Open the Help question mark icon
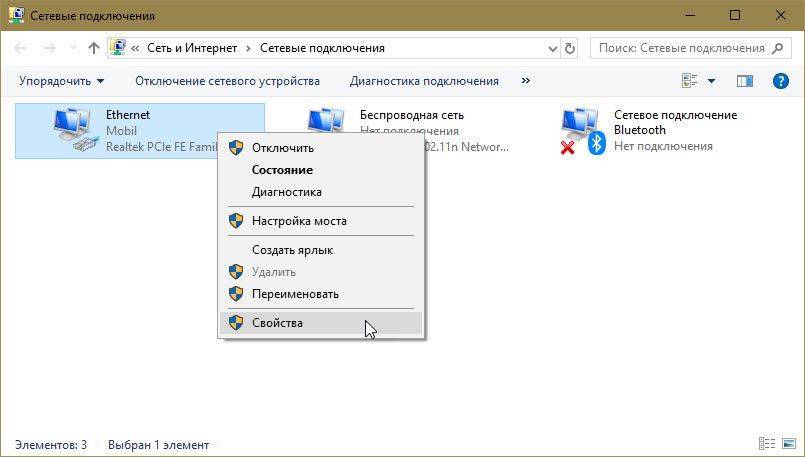805x457 pixels. (x=782, y=81)
